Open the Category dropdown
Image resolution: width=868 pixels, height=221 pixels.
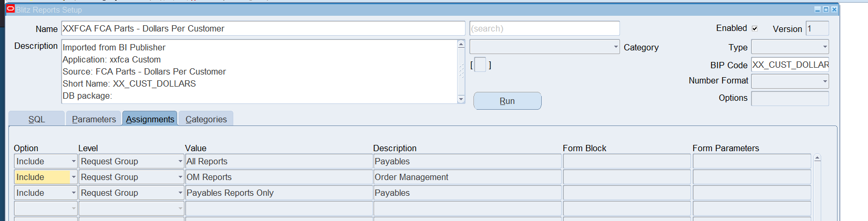click(616, 47)
